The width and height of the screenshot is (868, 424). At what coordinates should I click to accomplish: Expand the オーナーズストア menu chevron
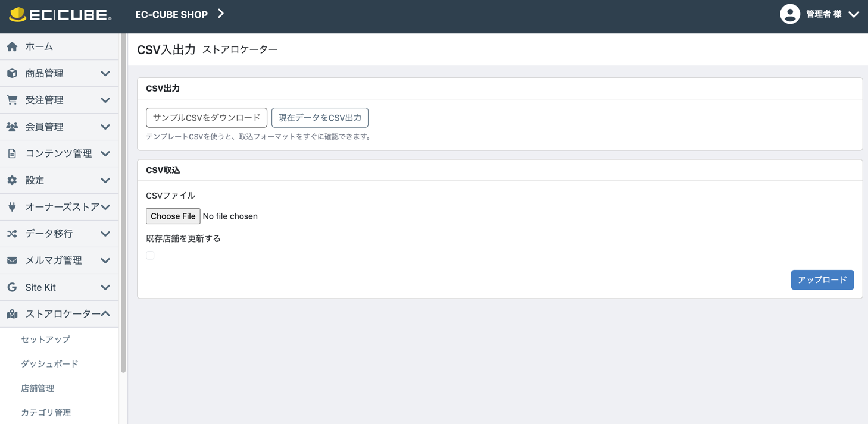[105, 208]
